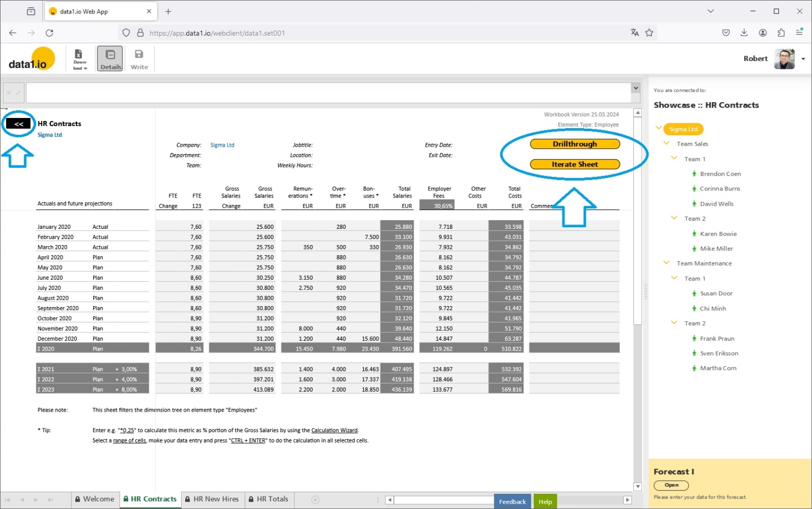Click Robert's profile avatar
The image size is (812, 509).
pyautogui.click(x=784, y=58)
